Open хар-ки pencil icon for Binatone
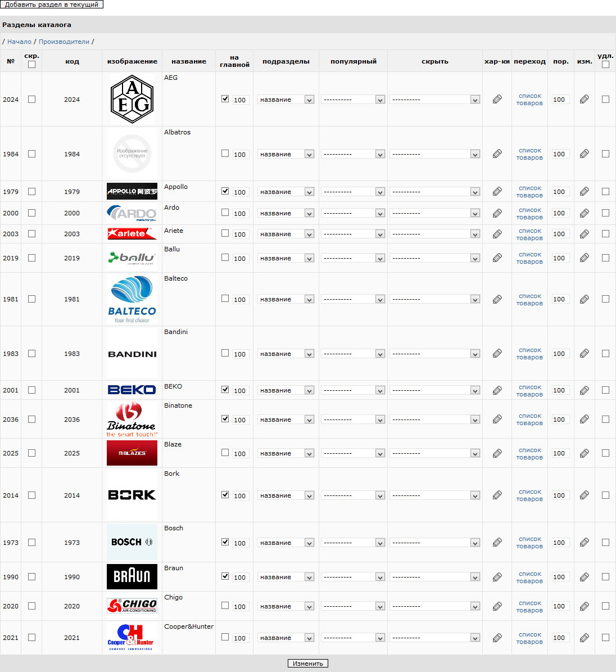This screenshot has height=672, width=616. [x=497, y=420]
